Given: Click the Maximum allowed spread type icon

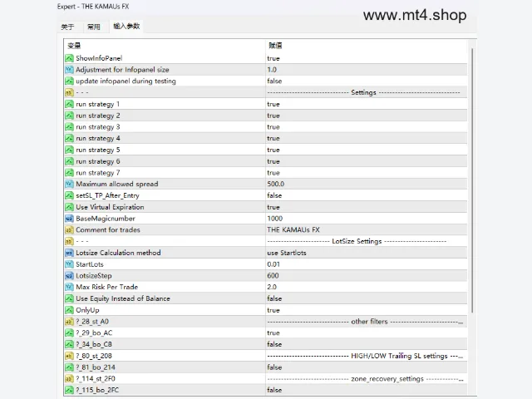Looking at the screenshot, I should pyautogui.click(x=69, y=184).
